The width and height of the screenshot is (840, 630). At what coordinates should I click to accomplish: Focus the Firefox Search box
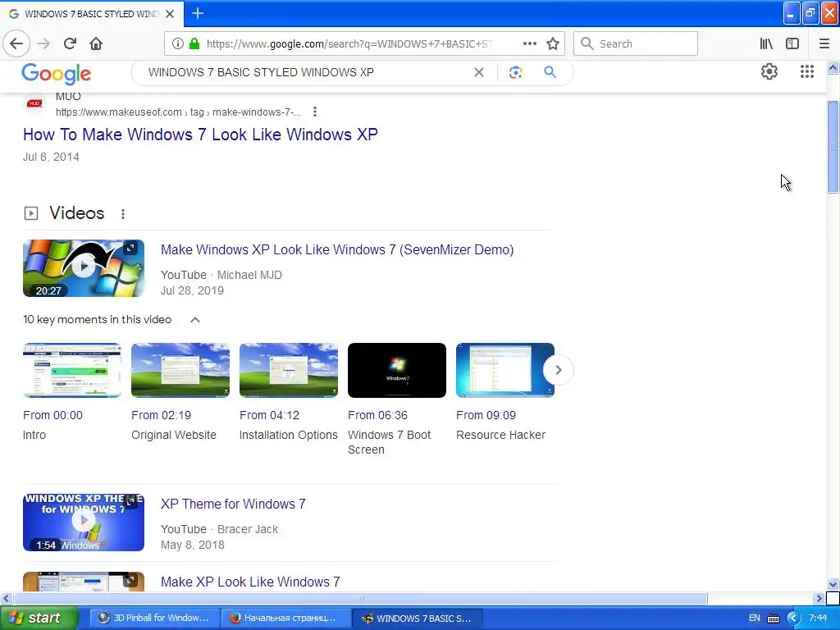[x=636, y=43]
